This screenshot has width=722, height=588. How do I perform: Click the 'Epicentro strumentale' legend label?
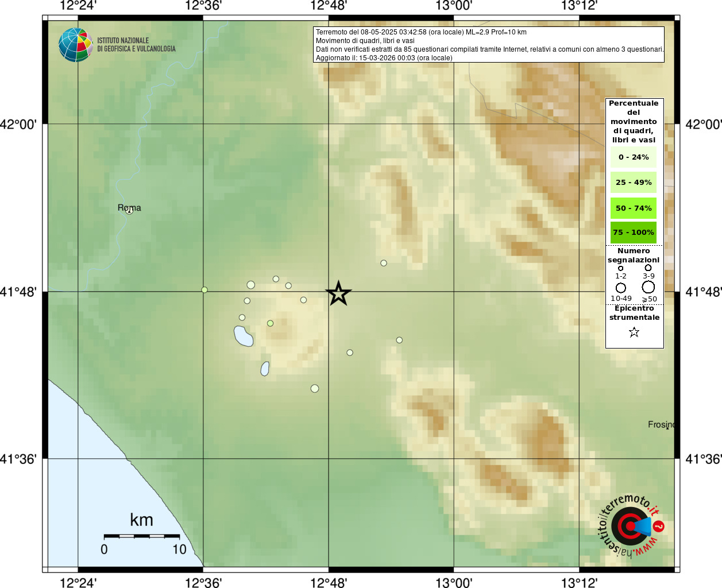coord(634,312)
